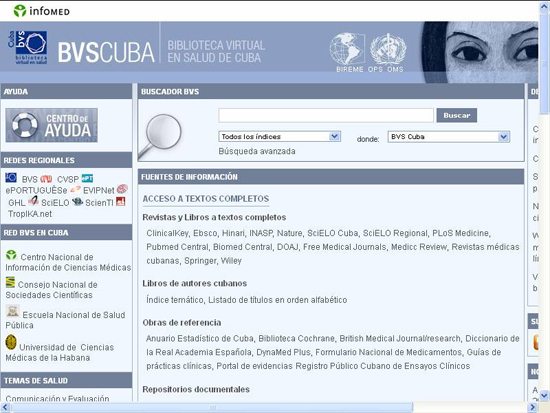Click the pink globe icon after EVIPNet
Image resolution: width=550 pixels, height=413 pixels.
[x=122, y=189]
